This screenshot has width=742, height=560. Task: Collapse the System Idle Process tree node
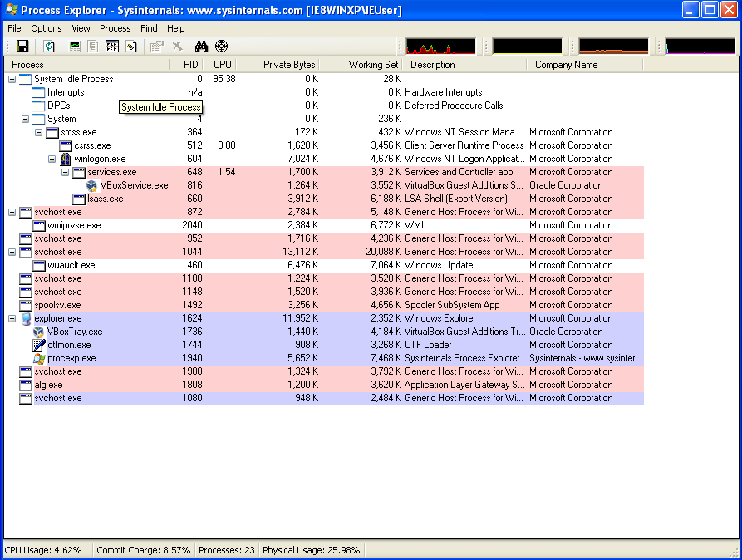[x=12, y=79]
